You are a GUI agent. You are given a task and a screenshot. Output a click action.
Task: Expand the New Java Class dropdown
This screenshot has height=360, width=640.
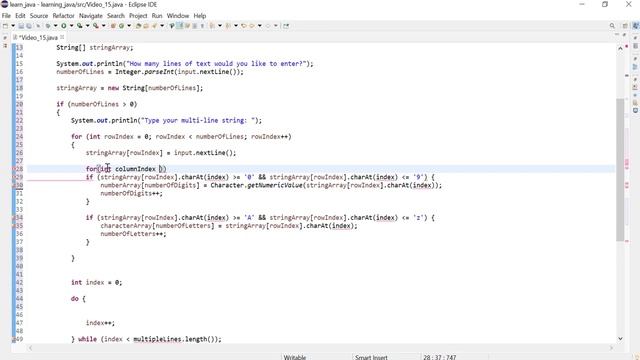[x=129, y=26]
